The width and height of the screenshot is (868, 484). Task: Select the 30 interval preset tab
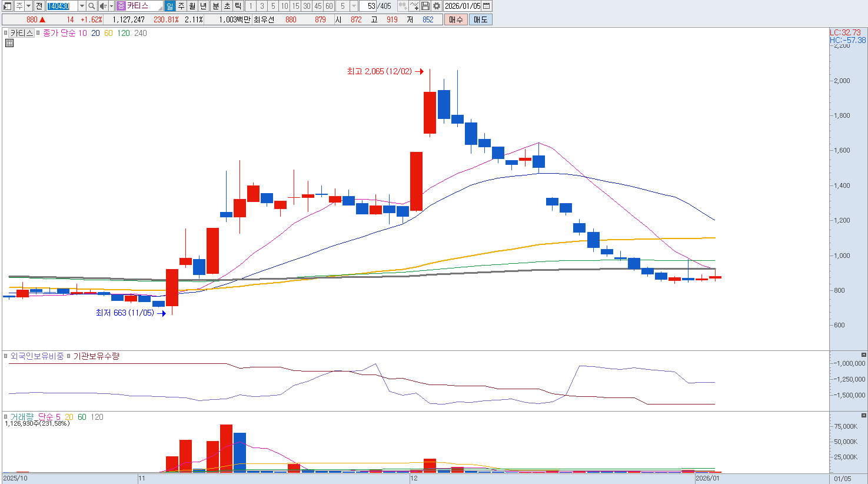coord(307,6)
